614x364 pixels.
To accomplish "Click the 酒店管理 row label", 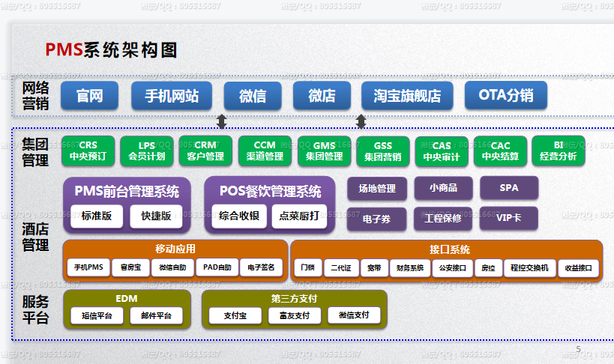I will (x=35, y=237).
